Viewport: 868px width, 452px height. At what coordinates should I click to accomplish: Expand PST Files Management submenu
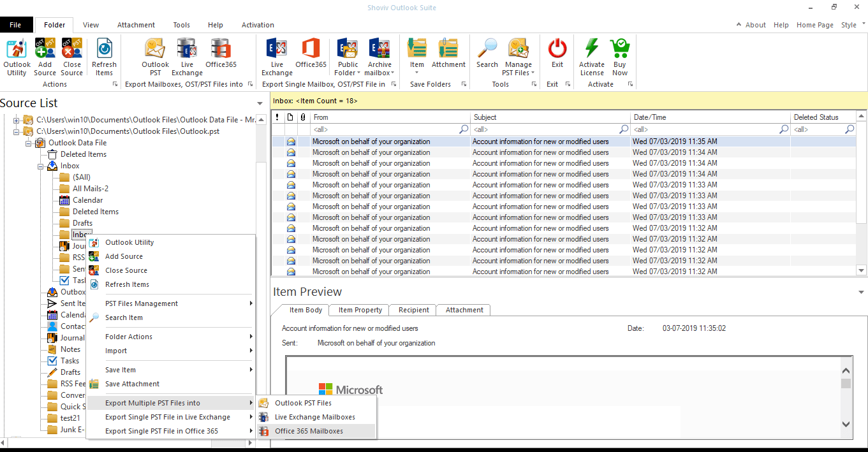click(x=171, y=303)
